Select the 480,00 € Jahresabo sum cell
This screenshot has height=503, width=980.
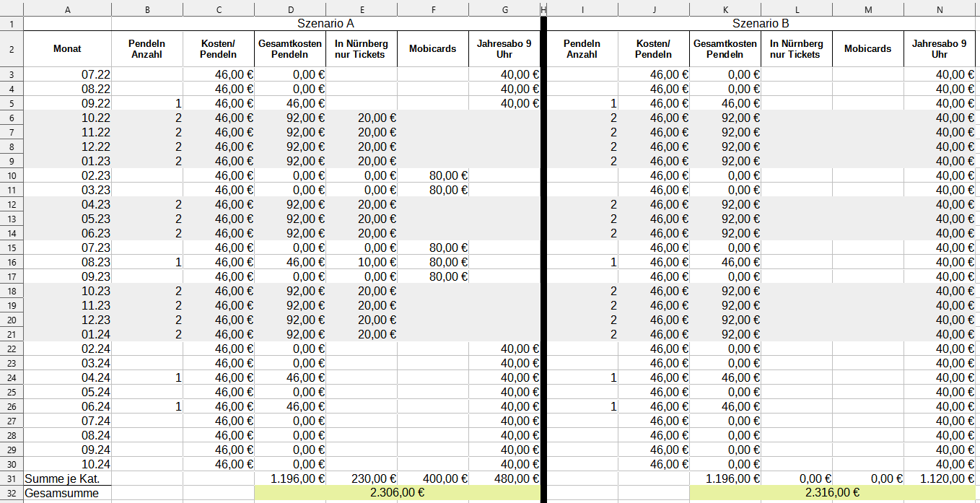[x=504, y=478]
